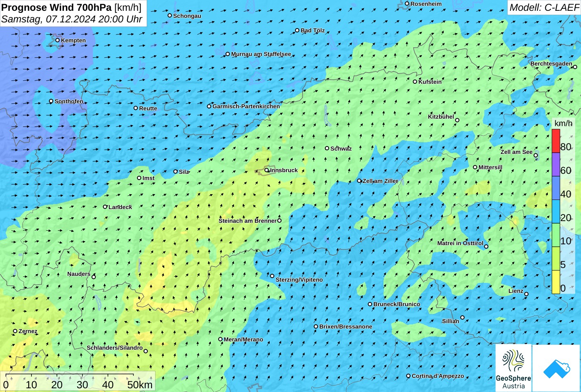Select the Rosenheim location marker

407,4
